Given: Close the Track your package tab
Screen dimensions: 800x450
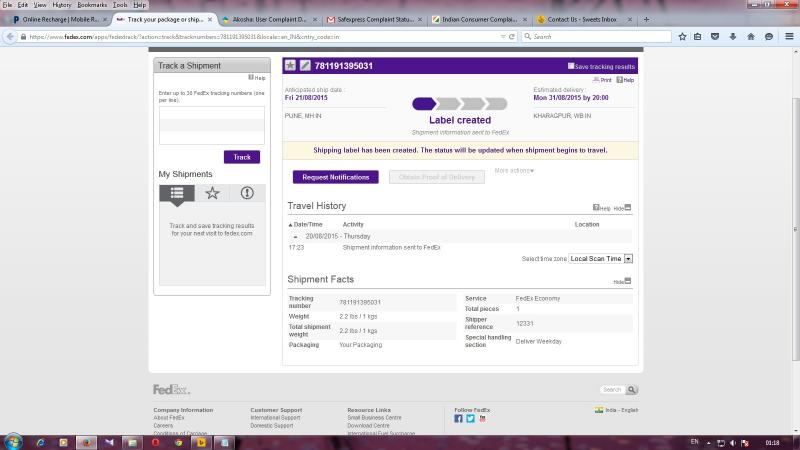Looking at the screenshot, I should (x=210, y=19).
